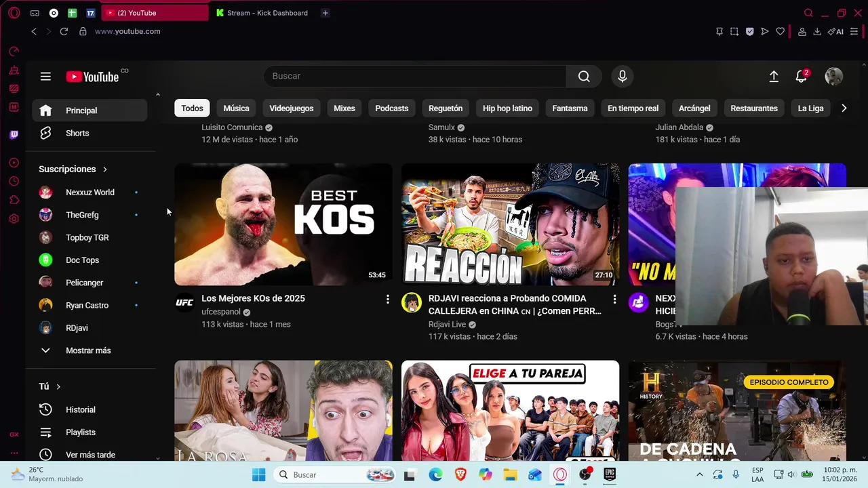Open a new browser tab

point(325,13)
